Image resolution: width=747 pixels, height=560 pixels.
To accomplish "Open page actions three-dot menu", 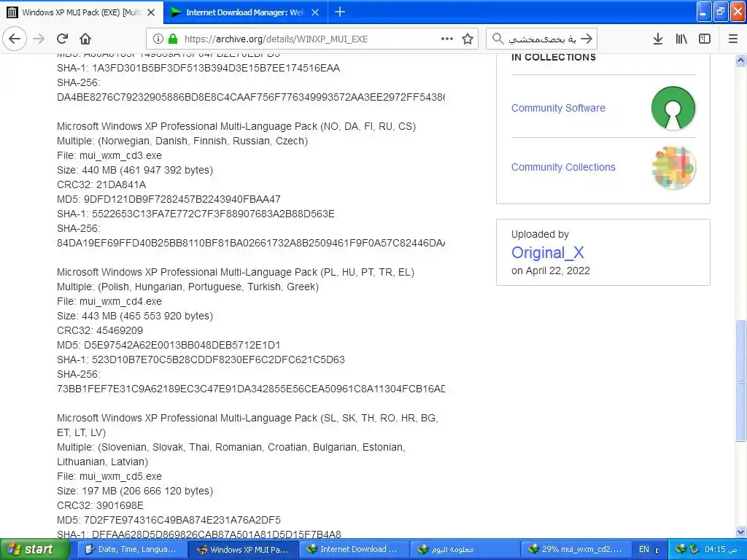I will 447,39.
